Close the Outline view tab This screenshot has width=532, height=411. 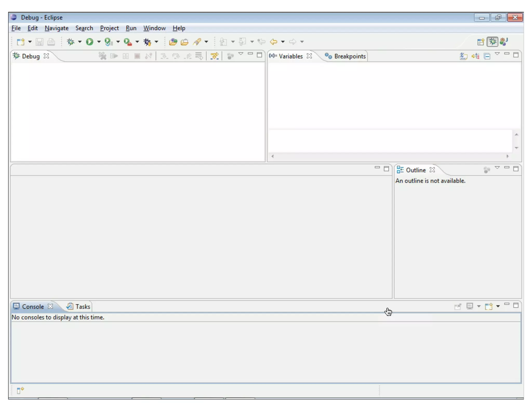(x=432, y=170)
